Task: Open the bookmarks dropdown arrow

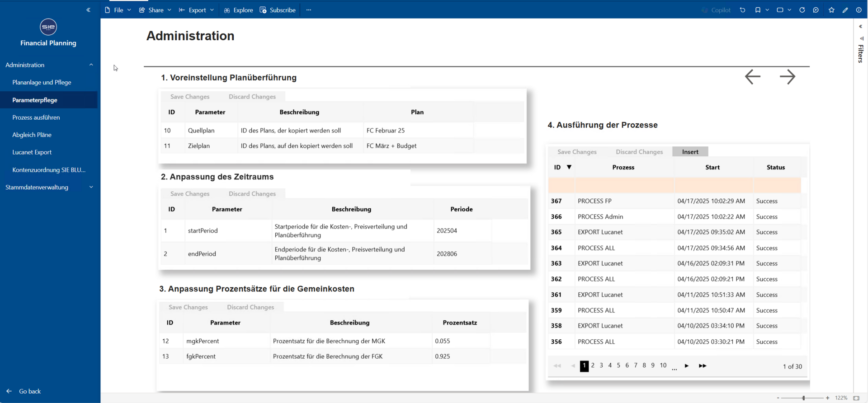Action: click(x=767, y=10)
